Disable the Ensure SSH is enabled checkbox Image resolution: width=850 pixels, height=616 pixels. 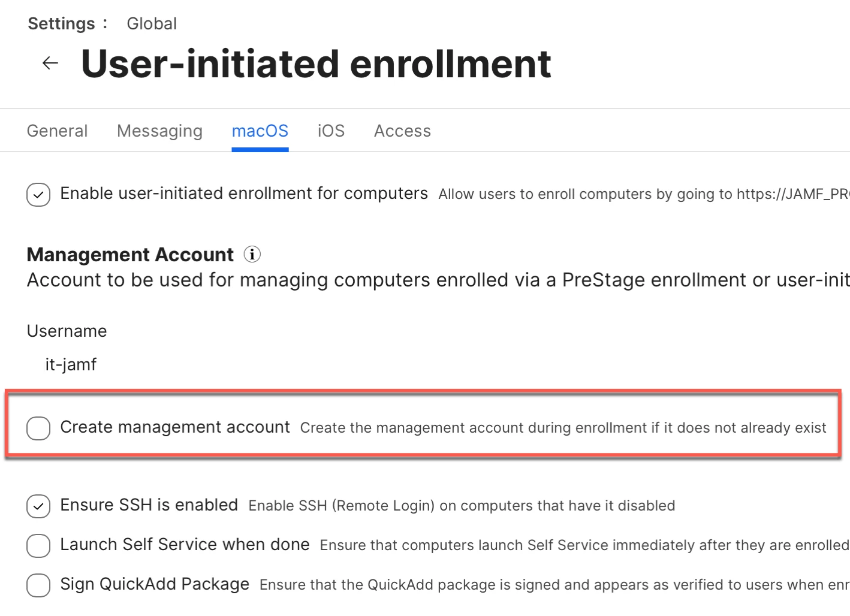(38, 506)
